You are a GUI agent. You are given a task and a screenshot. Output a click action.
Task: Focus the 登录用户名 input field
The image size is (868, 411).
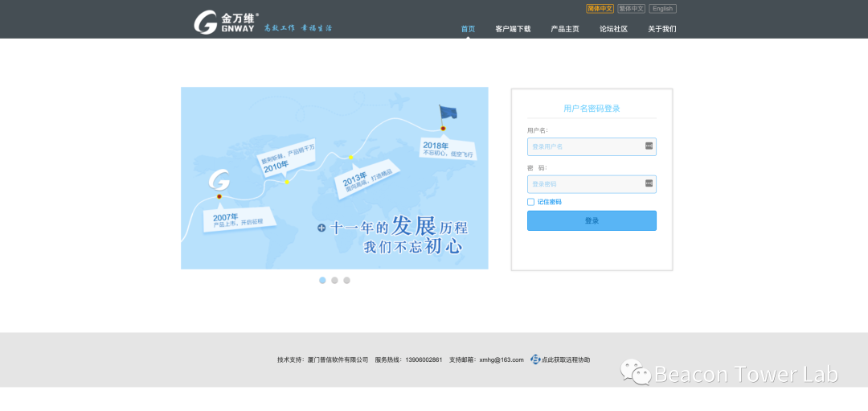[592, 146]
